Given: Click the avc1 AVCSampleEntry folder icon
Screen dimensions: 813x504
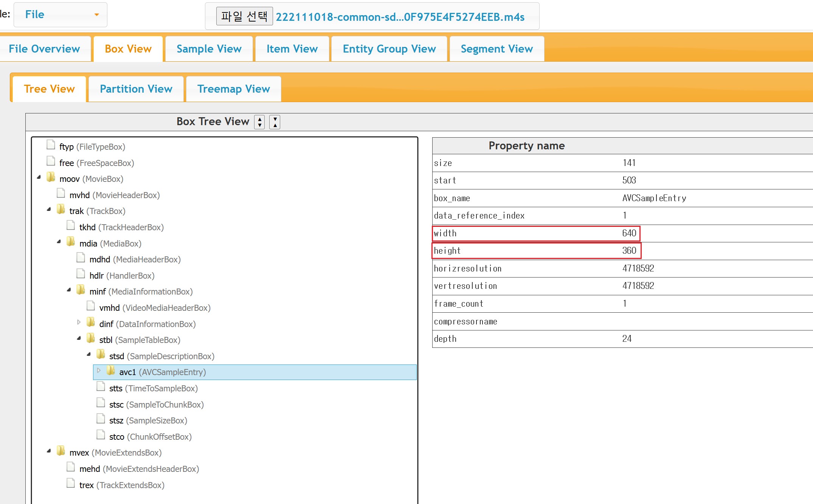Looking at the screenshot, I should click(110, 371).
